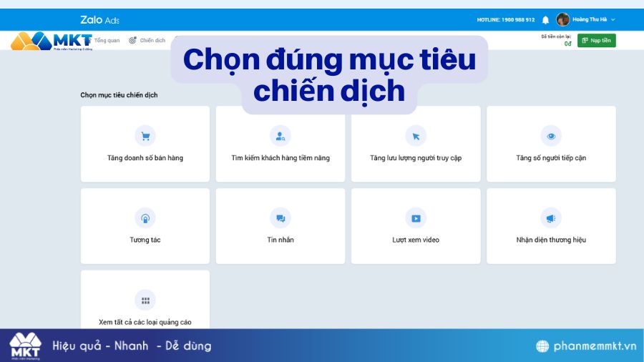
Task: Click the potential customer search icon
Action: coord(280,136)
